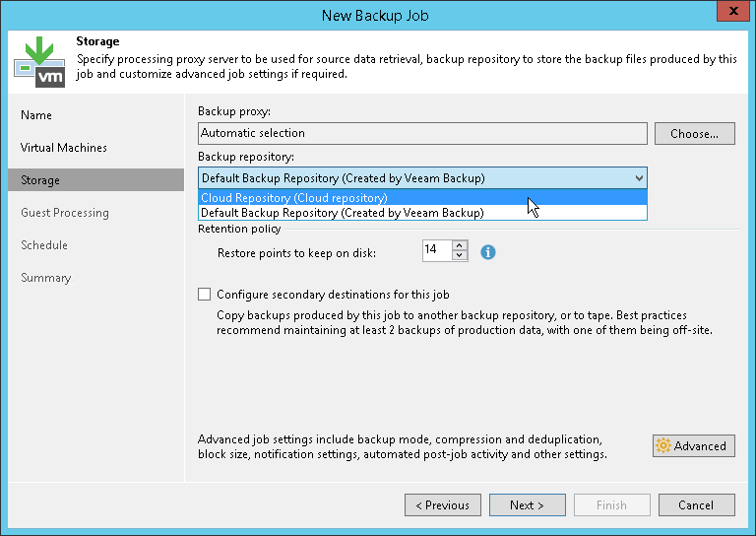Click the Next button
Screen dimensions: 756x536
pos(527,505)
